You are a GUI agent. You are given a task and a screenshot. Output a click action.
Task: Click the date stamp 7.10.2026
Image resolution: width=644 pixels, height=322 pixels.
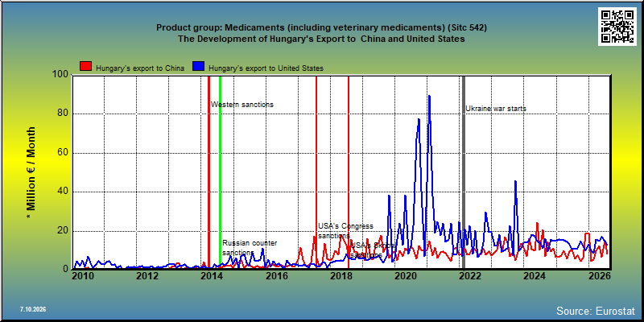click(33, 309)
